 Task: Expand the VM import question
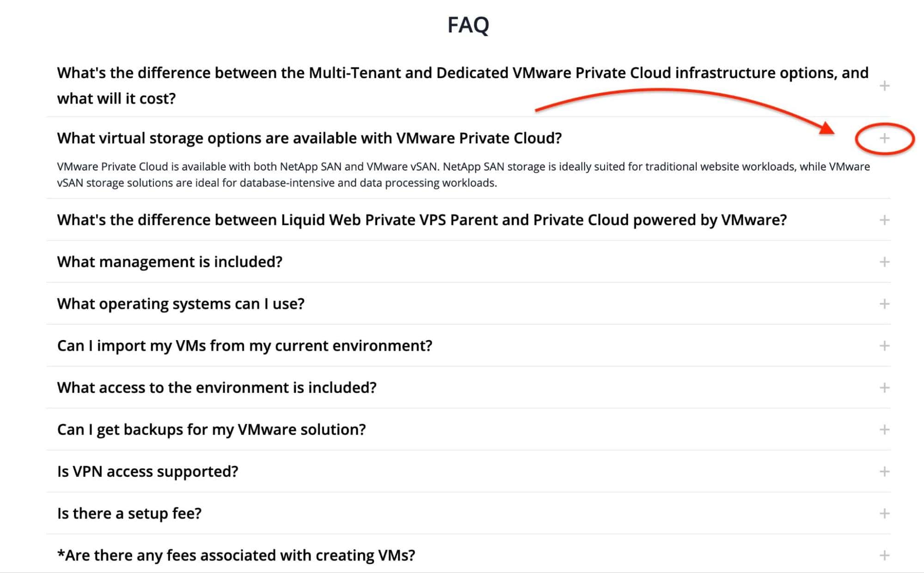[x=884, y=345]
